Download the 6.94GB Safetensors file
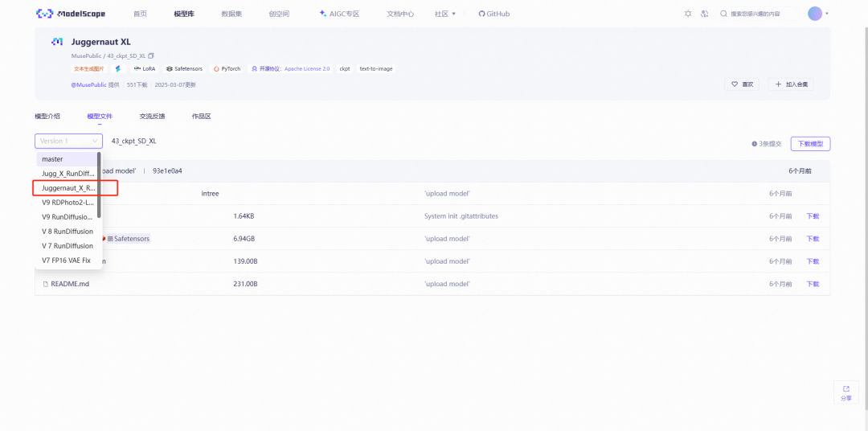 [x=812, y=239]
